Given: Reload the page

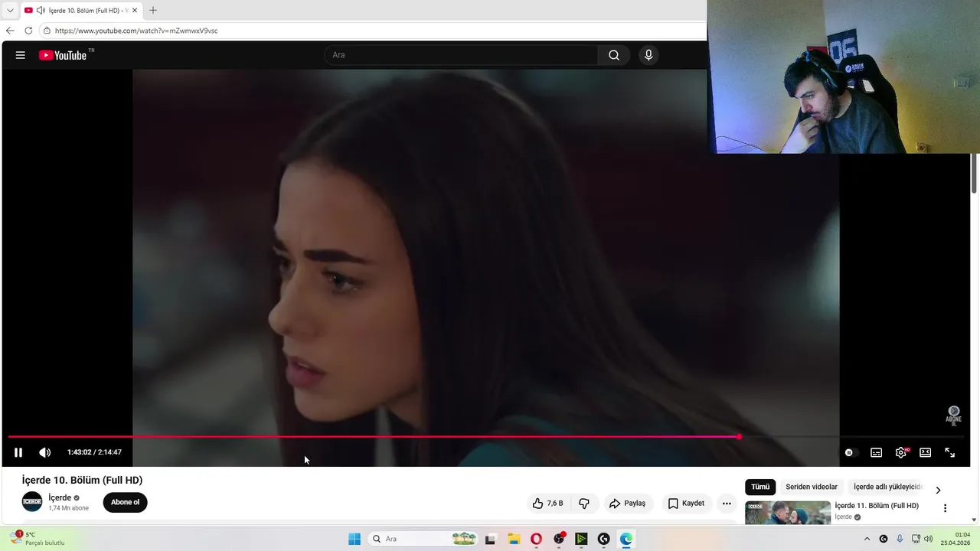Looking at the screenshot, I should 28,31.
